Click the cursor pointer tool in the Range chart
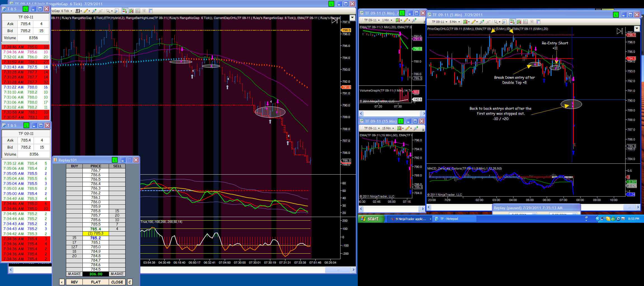This screenshot has height=286, width=644. 108,11
